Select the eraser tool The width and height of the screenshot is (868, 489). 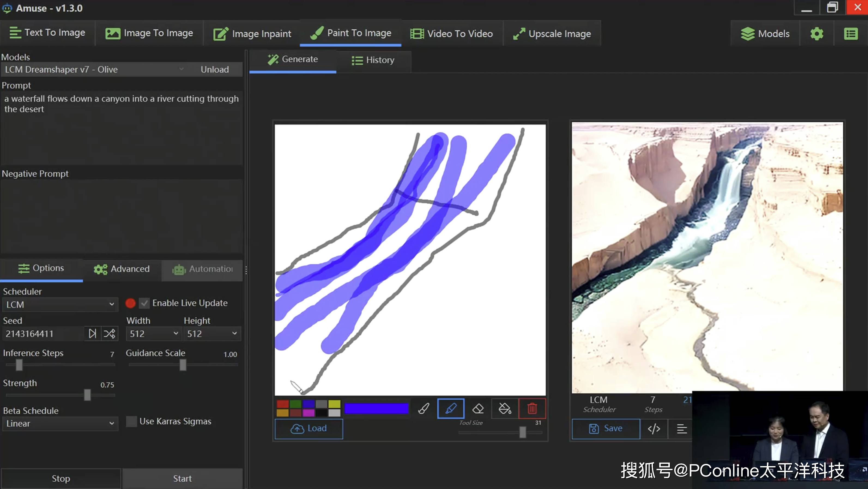click(478, 409)
